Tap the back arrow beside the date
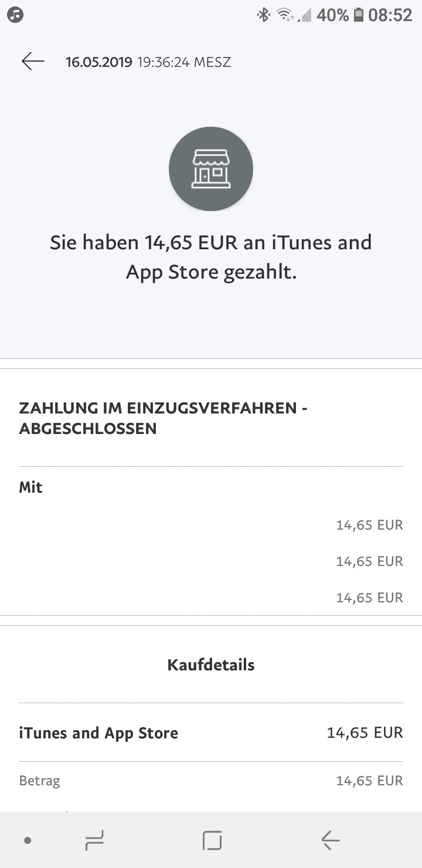This screenshot has height=868, width=422. [x=33, y=62]
